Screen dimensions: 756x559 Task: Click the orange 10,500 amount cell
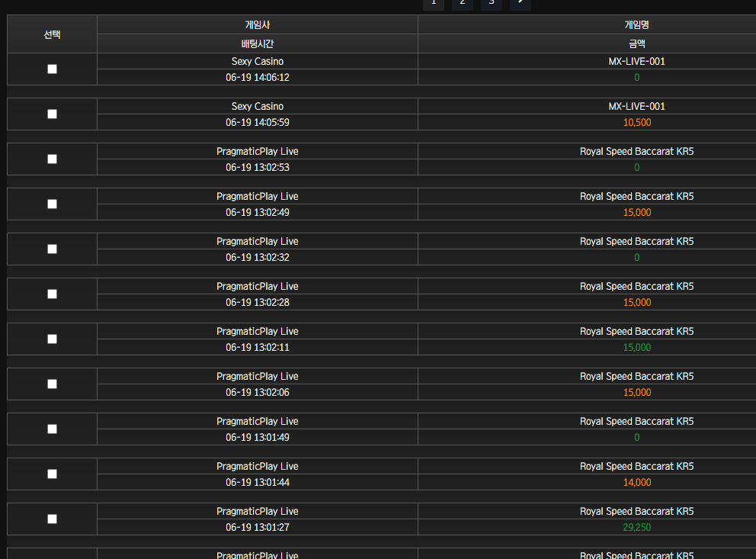tap(636, 123)
